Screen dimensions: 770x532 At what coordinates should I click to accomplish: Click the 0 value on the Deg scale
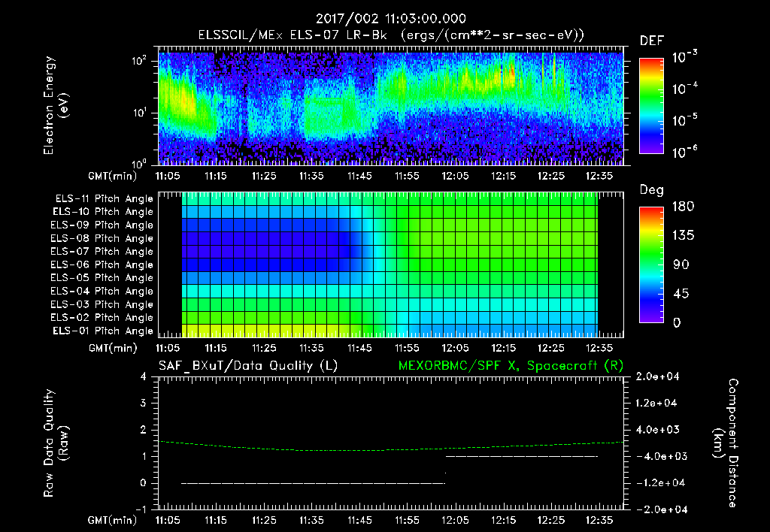click(x=677, y=323)
